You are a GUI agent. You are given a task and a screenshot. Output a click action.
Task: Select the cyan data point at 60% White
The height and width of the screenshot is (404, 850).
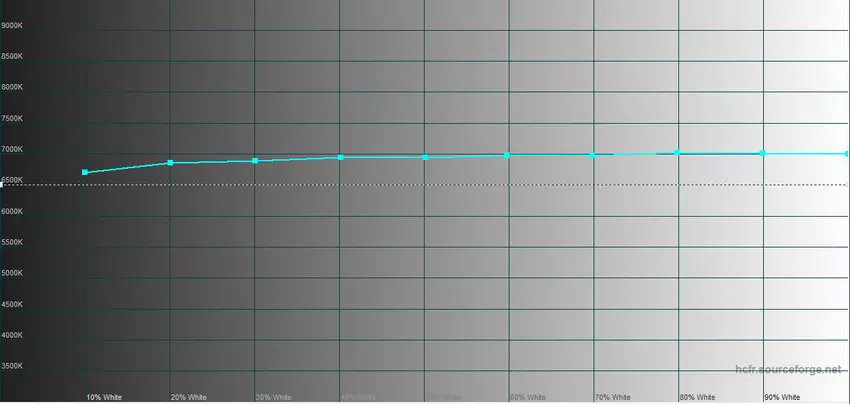507,155
